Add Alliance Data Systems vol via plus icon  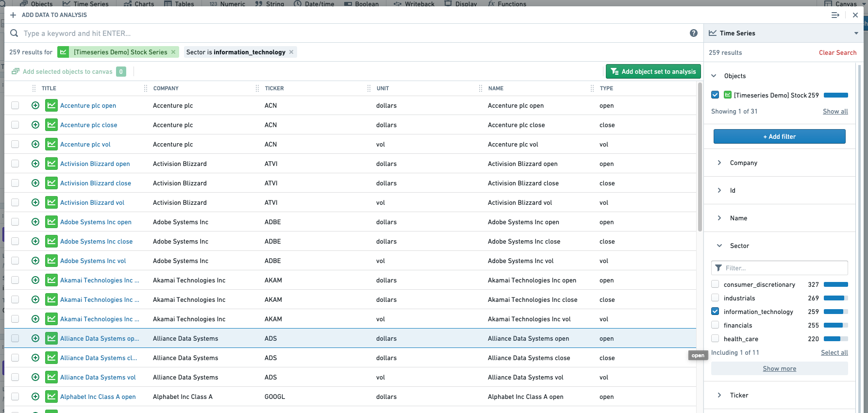35,377
